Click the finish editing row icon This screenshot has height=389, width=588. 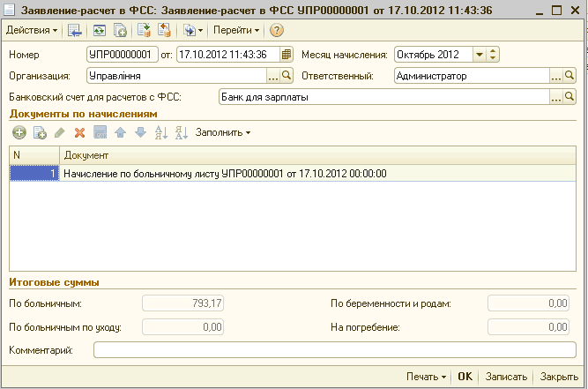[x=100, y=132]
